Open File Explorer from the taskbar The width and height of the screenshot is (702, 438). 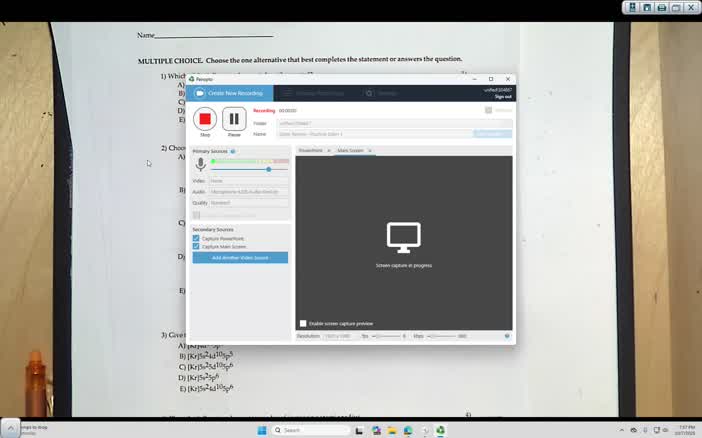(392, 430)
